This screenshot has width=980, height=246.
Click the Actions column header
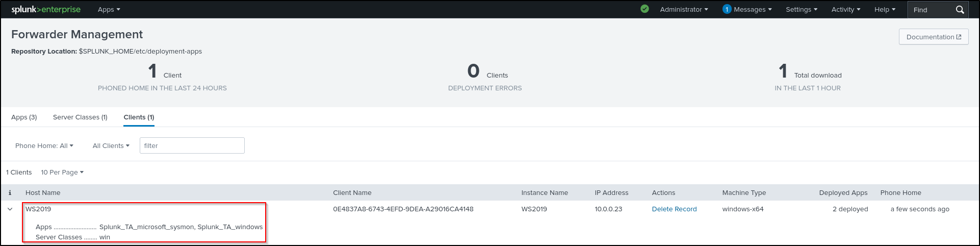663,192
